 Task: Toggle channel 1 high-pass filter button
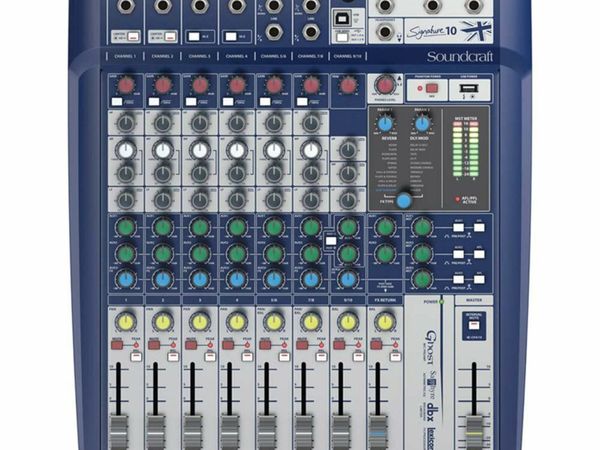point(117,102)
